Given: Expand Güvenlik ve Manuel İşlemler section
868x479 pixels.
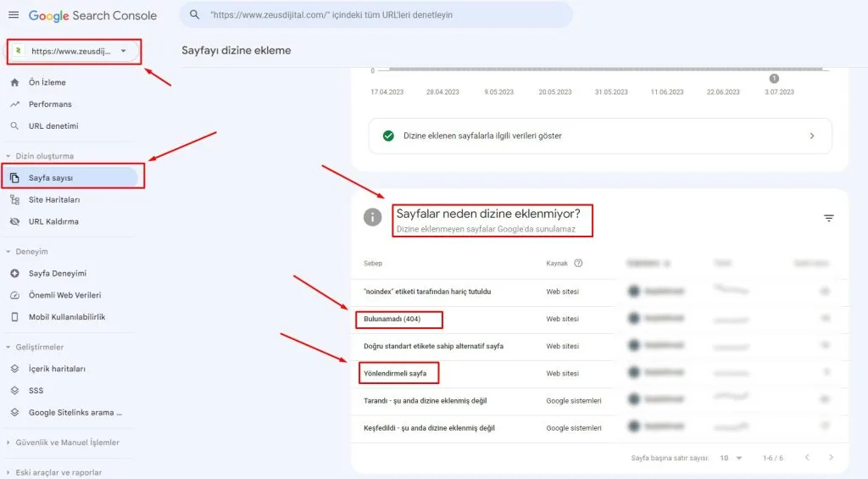Looking at the screenshot, I should [63, 443].
